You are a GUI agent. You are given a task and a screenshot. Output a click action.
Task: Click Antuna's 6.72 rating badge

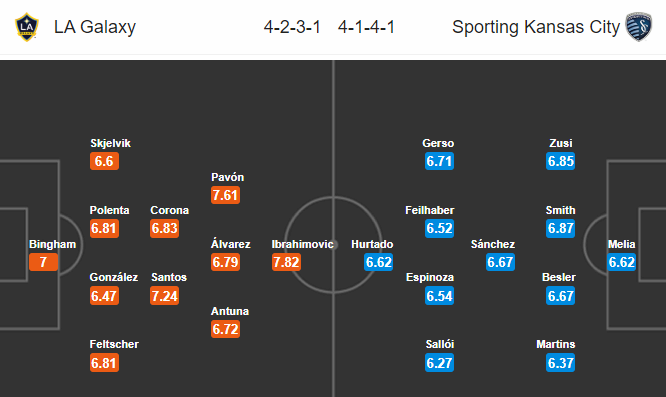(226, 329)
